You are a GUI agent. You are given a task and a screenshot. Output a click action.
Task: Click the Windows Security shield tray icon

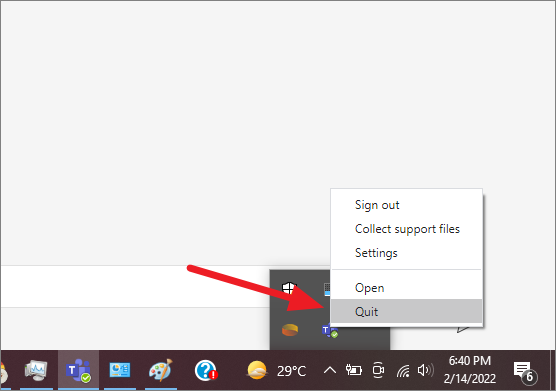[289, 289]
